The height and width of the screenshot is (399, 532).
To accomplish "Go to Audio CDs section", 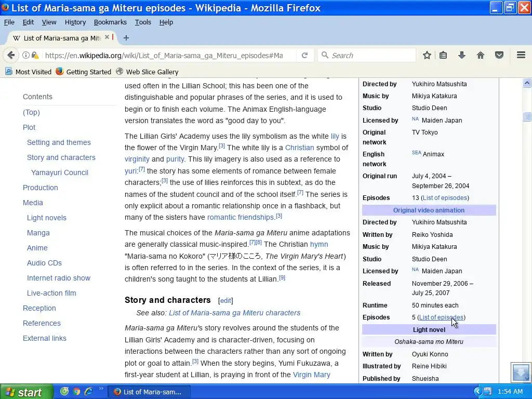I will [x=44, y=263].
